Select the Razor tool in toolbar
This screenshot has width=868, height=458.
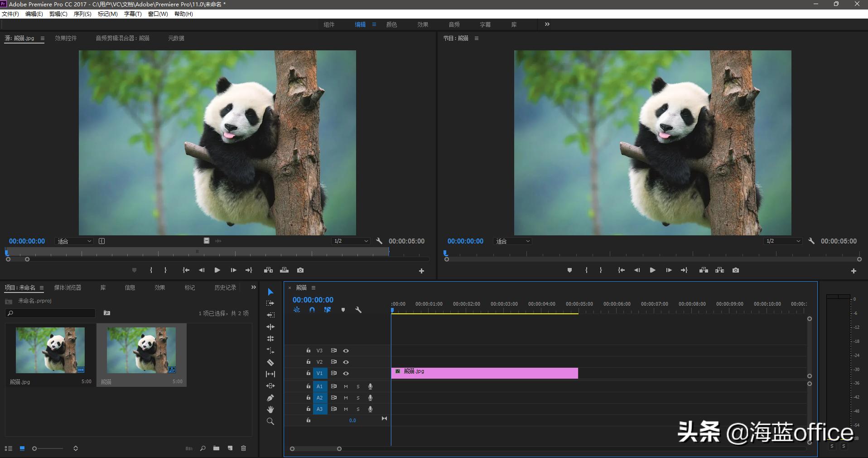pyautogui.click(x=270, y=362)
